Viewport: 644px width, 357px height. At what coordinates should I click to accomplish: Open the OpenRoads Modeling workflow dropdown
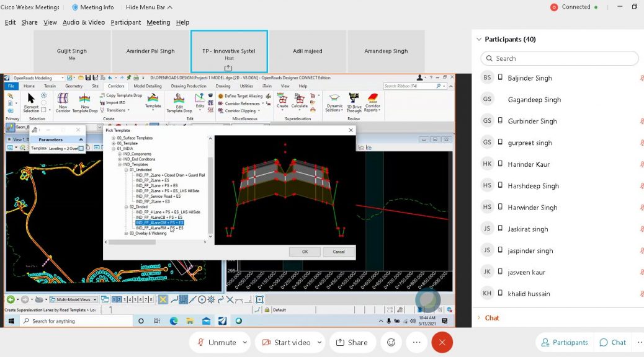[38, 77]
